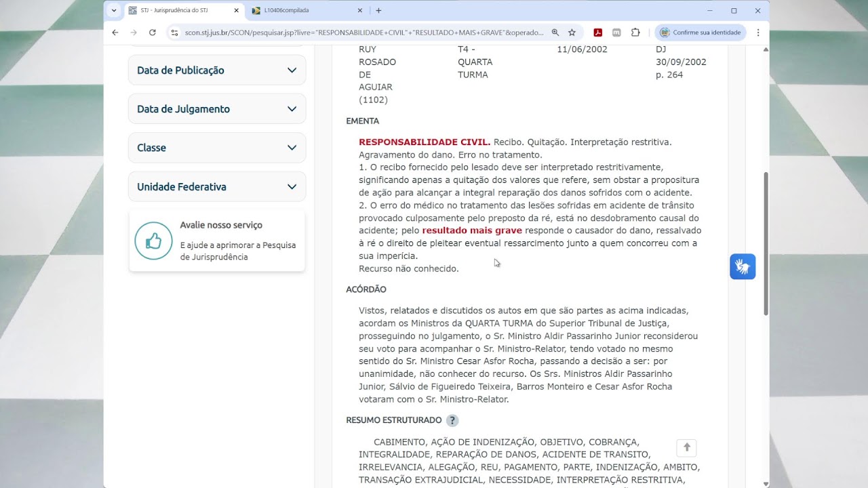Click the 'DJ 30/09/2002 p. 264' publication cell
Screen dimensions: 868x488
(681, 62)
